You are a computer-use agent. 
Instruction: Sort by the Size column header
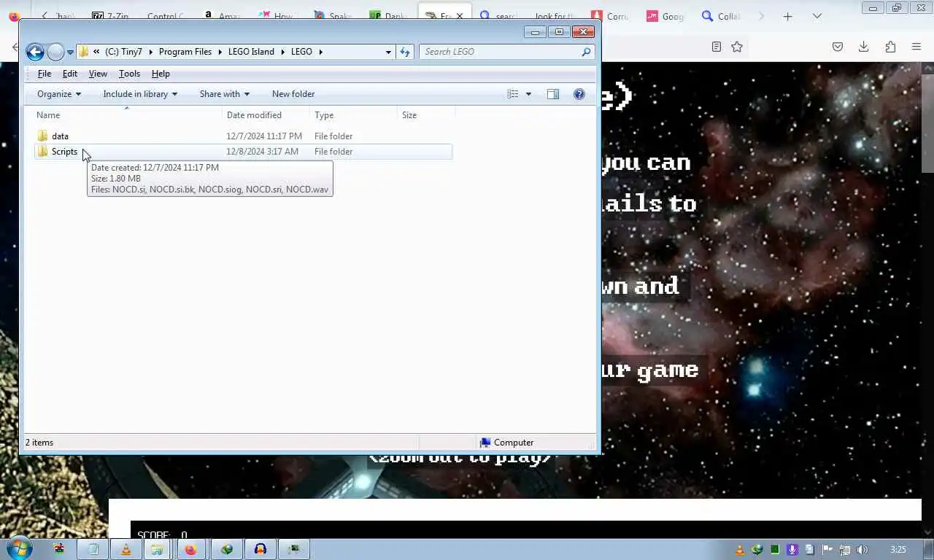click(x=427, y=115)
